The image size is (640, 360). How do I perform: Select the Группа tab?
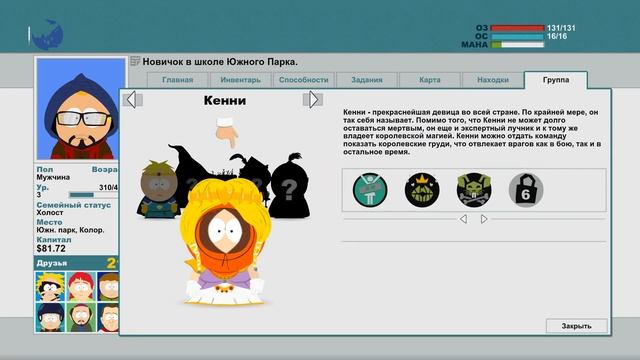coord(556,80)
